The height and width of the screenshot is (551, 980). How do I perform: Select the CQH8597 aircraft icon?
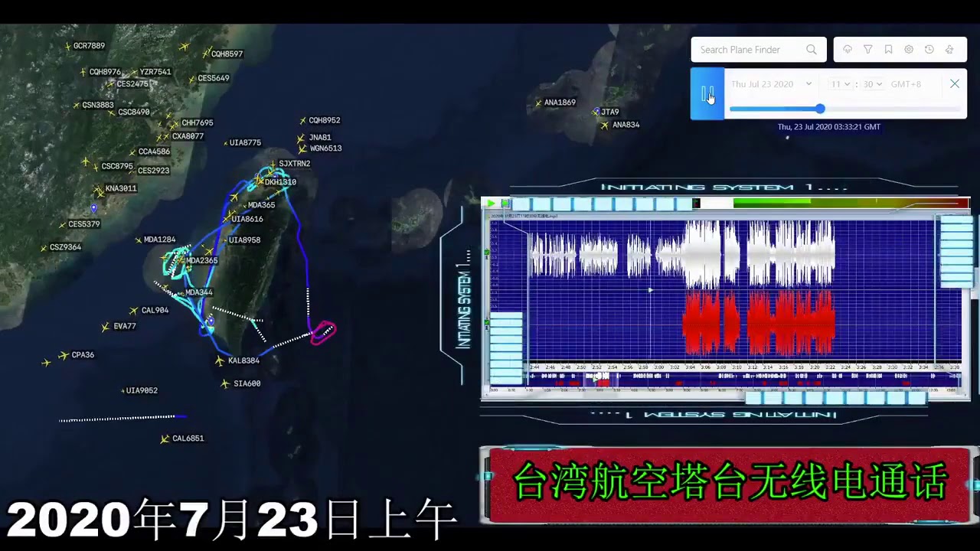point(206,54)
